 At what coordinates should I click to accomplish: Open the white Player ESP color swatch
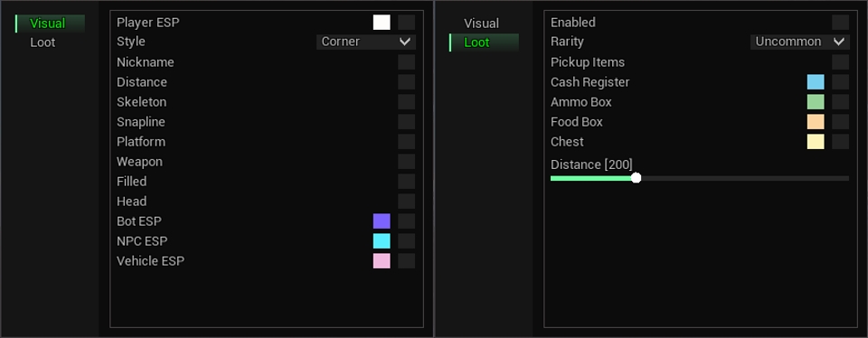point(382,22)
